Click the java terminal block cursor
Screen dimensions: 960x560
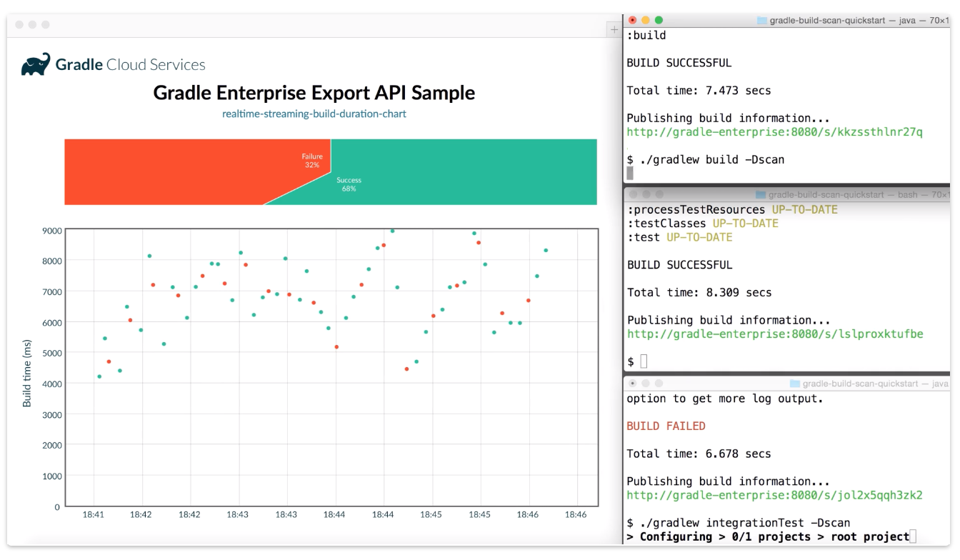(630, 173)
